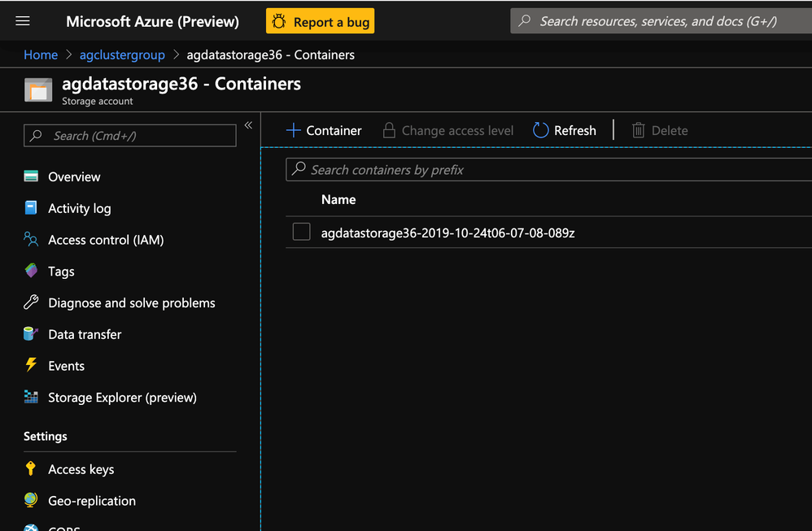
Task: Click the Diagnose and solve problems wrench icon
Action: [x=31, y=302]
